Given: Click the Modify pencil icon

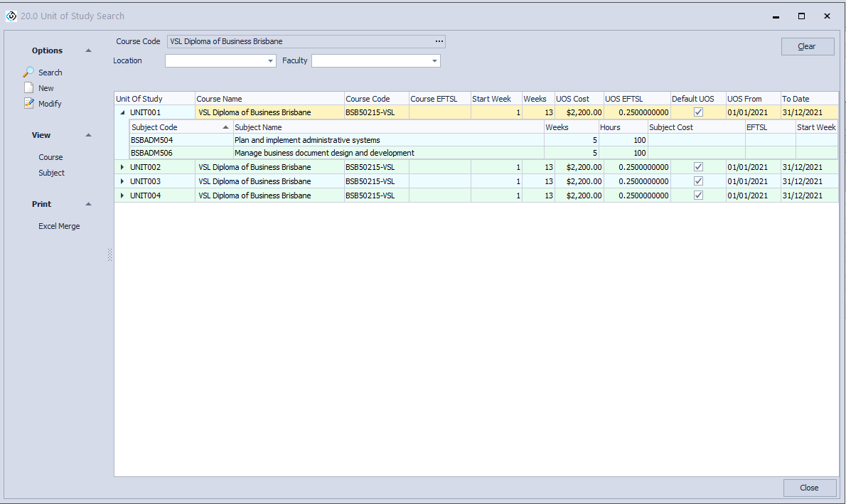Looking at the screenshot, I should click(x=28, y=104).
